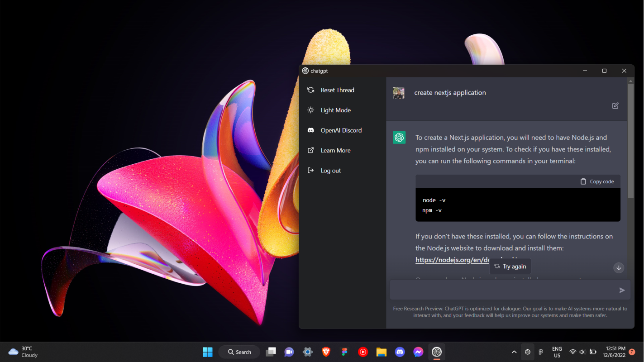Open YouTube Music from the taskbar

coord(363,352)
